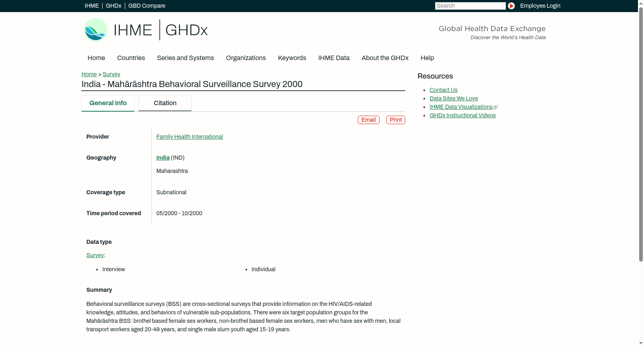Go to Home menu item
The width and height of the screenshot is (644, 347).
click(x=96, y=58)
